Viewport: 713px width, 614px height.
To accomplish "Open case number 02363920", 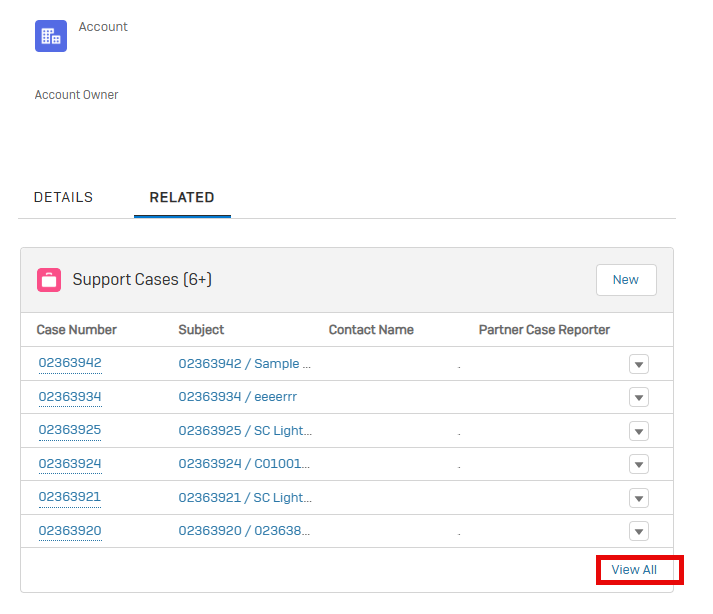I will tap(70, 531).
